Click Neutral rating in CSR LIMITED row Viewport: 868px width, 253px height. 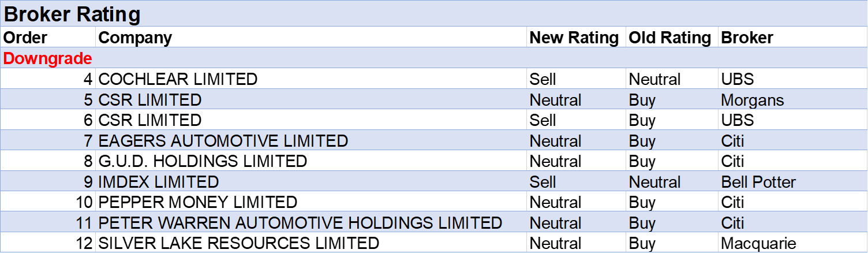click(x=555, y=100)
